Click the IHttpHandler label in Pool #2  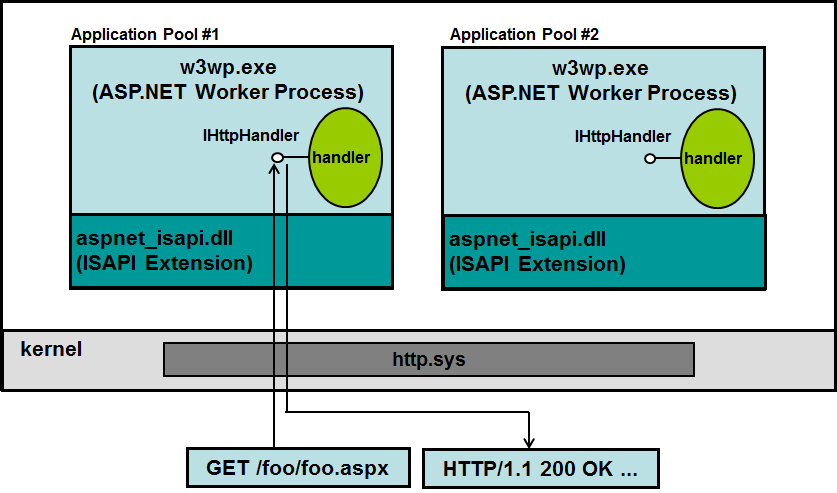pyautogui.click(x=622, y=137)
